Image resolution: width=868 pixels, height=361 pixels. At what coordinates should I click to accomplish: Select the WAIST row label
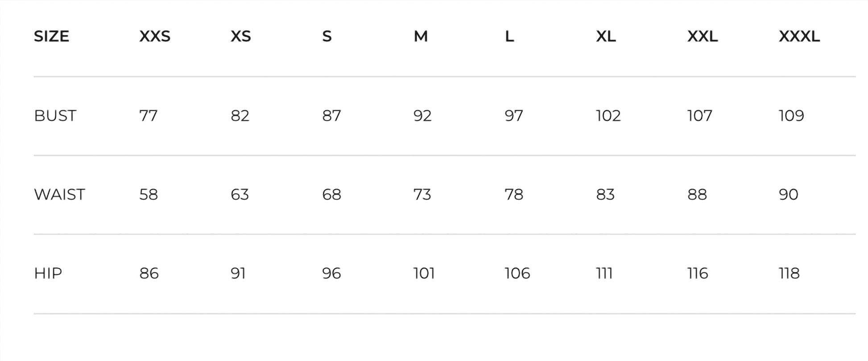(x=59, y=195)
